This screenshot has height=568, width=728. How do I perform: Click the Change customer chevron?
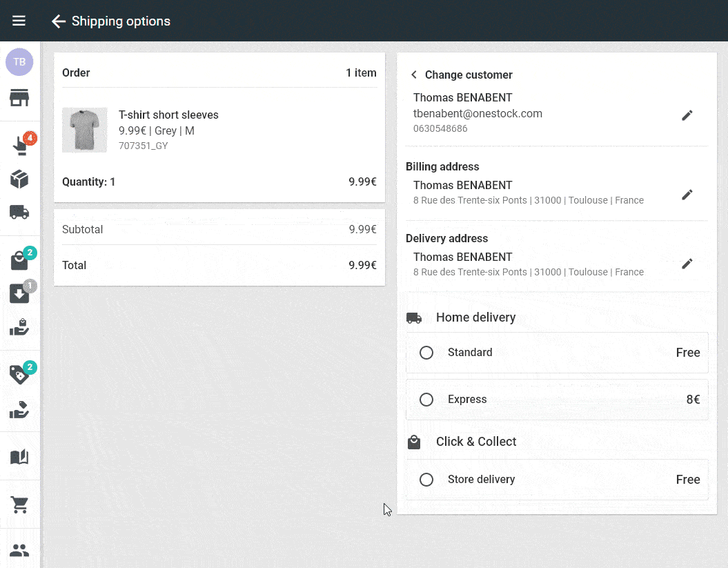click(x=413, y=75)
